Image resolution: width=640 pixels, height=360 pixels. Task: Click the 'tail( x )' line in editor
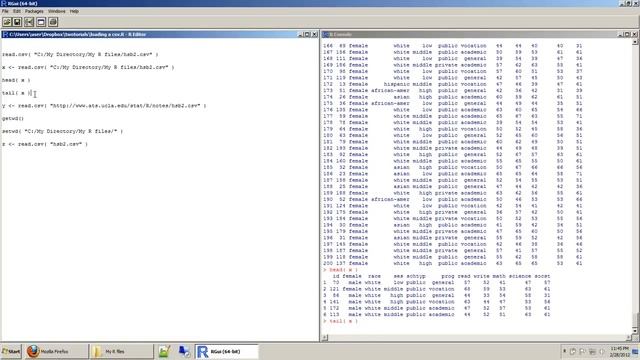tap(17, 93)
